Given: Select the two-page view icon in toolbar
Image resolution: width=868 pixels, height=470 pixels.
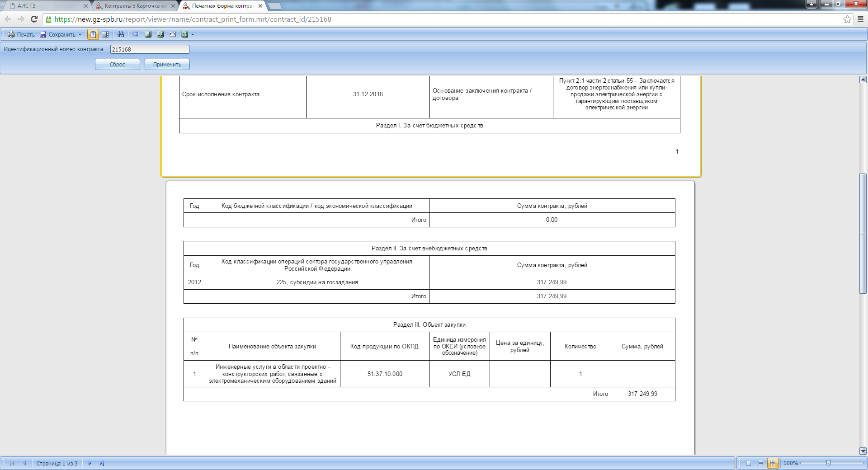Looking at the screenshot, I should (x=160, y=34).
